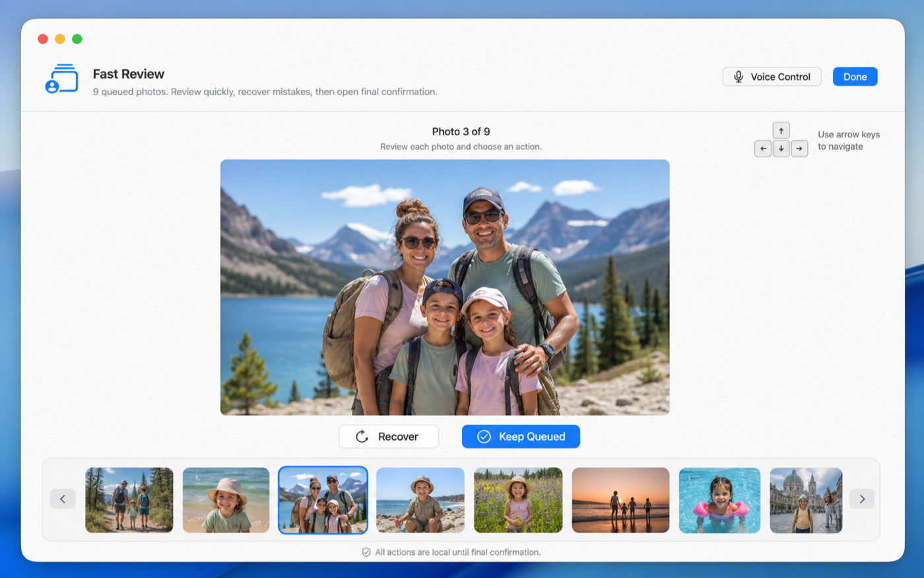This screenshot has height=578, width=924.
Task: Click the Done button
Action: click(855, 77)
